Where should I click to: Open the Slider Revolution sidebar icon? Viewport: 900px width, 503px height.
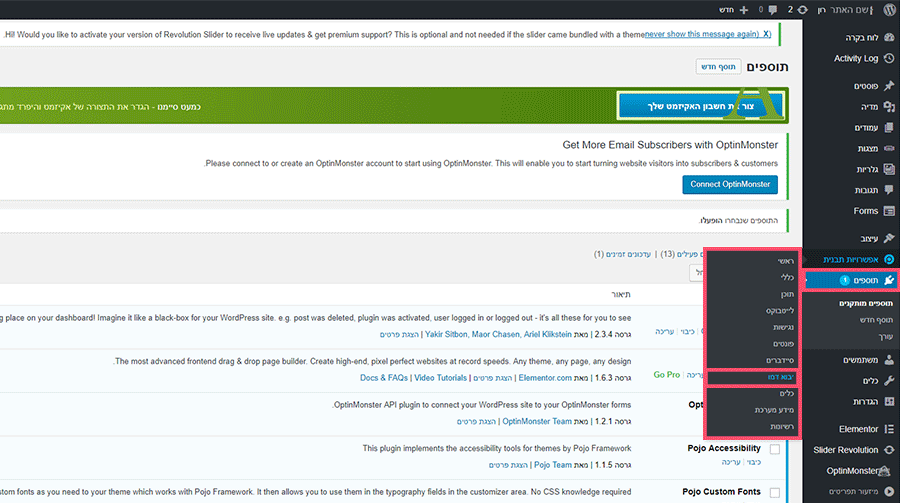point(889,450)
